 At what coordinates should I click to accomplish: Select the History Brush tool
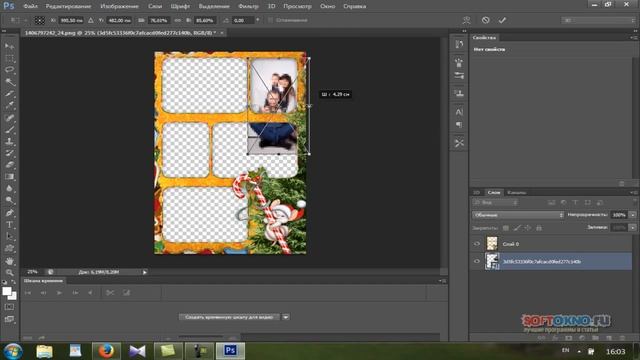(9, 153)
